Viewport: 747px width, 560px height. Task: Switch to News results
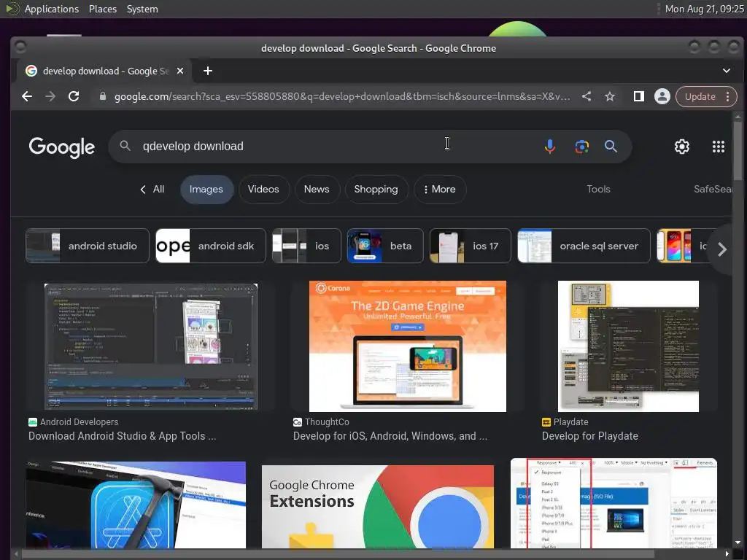pyautogui.click(x=317, y=189)
